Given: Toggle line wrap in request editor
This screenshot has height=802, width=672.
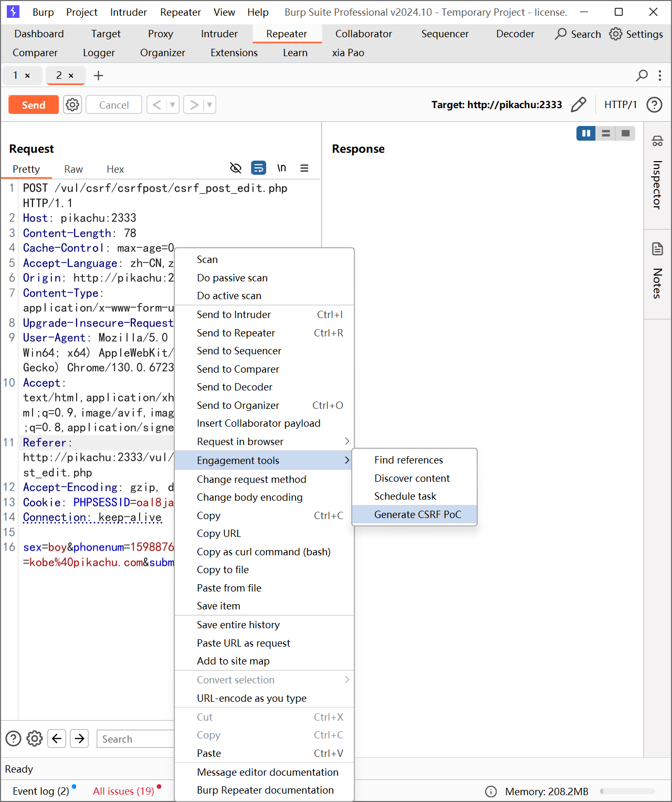Looking at the screenshot, I should [258, 168].
